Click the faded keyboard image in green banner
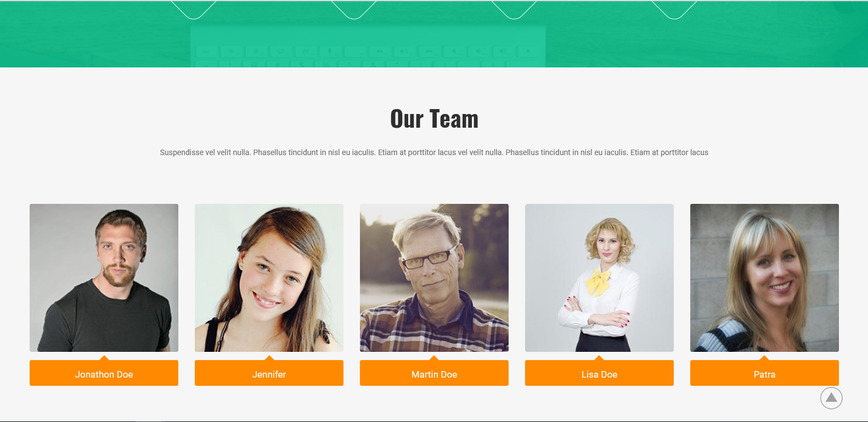This screenshot has width=868, height=422. (368, 47)
